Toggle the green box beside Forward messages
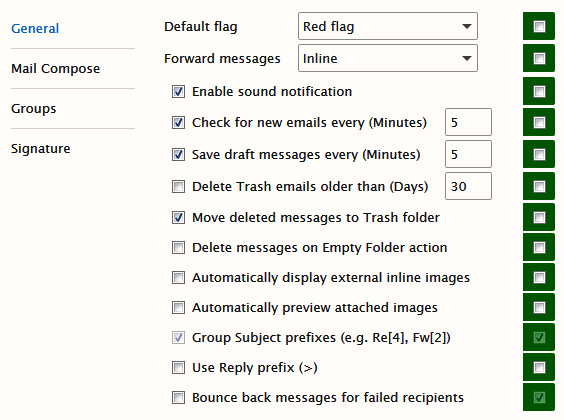 tap(539, 58)
